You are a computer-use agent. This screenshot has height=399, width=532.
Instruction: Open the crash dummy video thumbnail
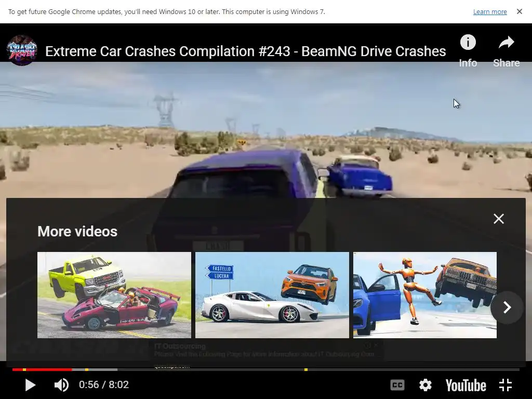pyautogui.click(x=425, y=295)
